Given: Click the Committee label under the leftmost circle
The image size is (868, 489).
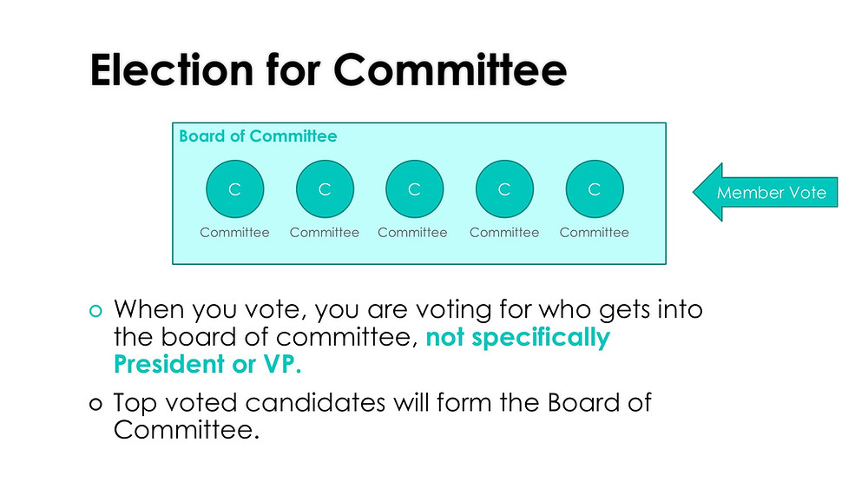Looking at the screenshot, I should 234,233.
